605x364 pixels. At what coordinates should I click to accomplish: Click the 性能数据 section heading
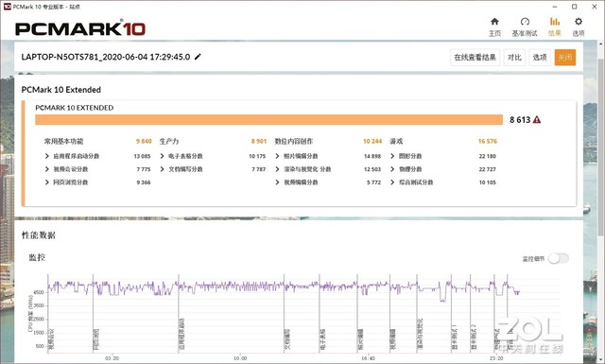(x=38, y=235)
